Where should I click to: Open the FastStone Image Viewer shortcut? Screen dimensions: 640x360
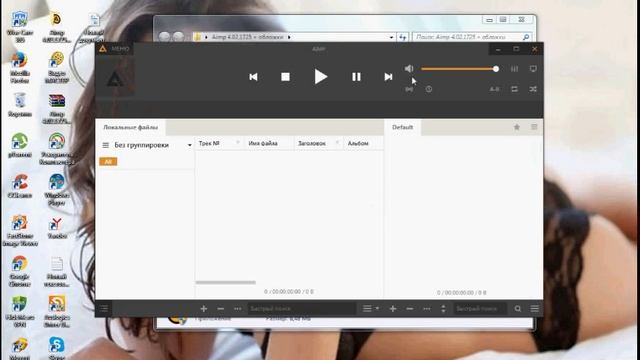tap(20, 231)
